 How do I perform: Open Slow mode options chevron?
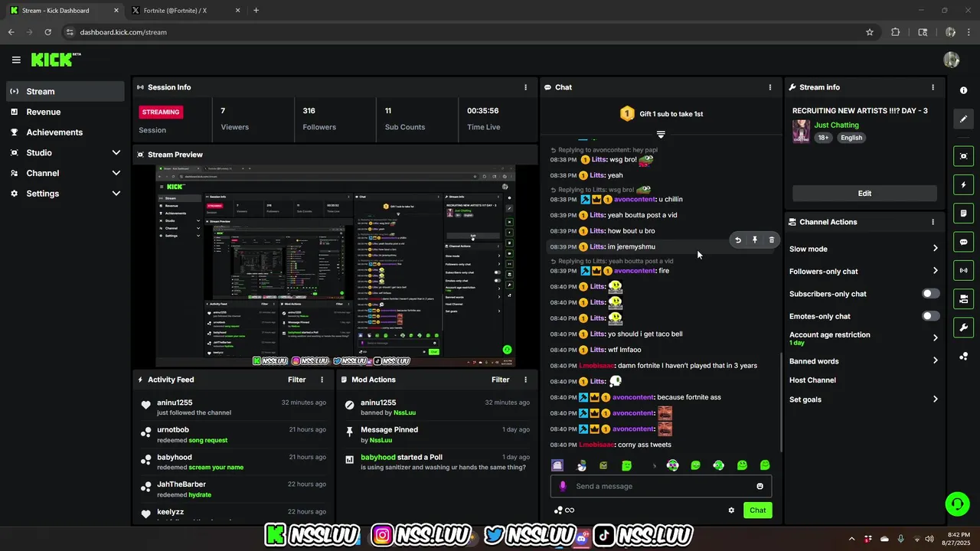pyautogui.click(x=935, y=249)
